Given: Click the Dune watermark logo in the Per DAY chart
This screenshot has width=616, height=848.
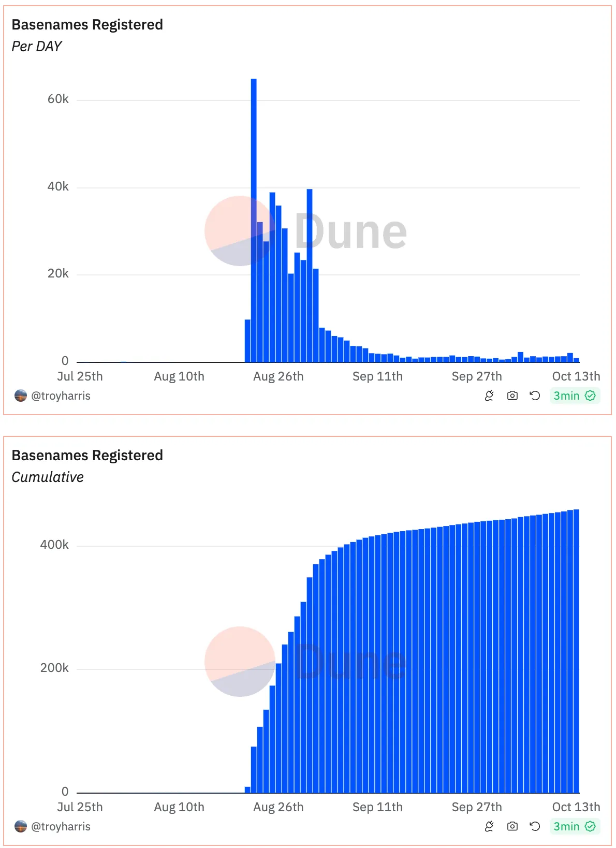Looking at the screenshot, I should [305, 231].
